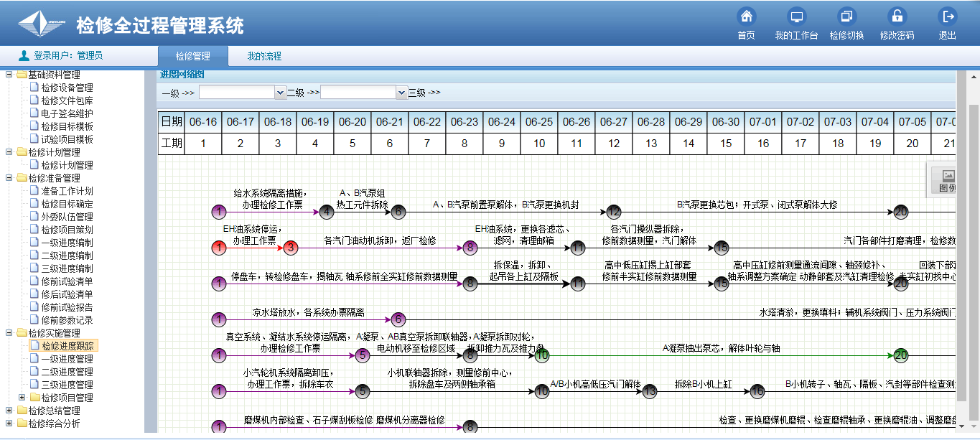
Task: Click the 检修切换 switch icon
Action: [x=846, y=17]
